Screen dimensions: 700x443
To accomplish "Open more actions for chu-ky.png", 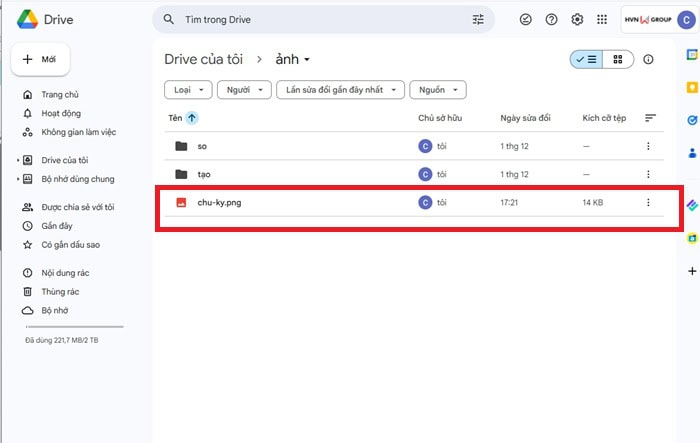I will pos(648,202).
